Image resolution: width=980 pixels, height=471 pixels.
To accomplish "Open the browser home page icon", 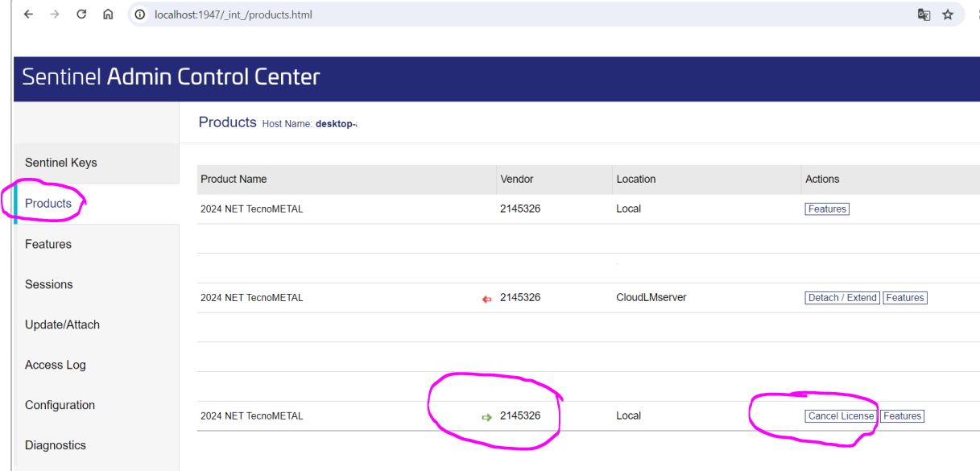I will click(108, 14).
